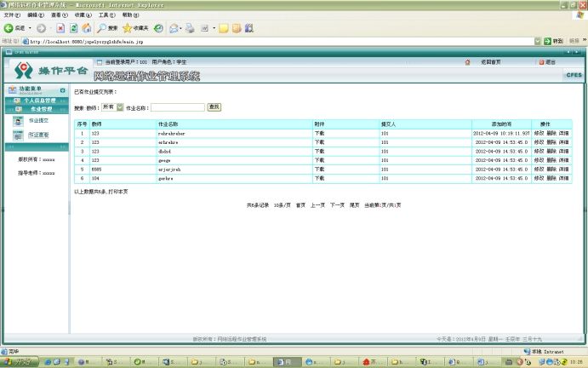Open the 工具 menu
Image resolution: width=588 pixels, height=368 pixels.
[x=106, y=15]
